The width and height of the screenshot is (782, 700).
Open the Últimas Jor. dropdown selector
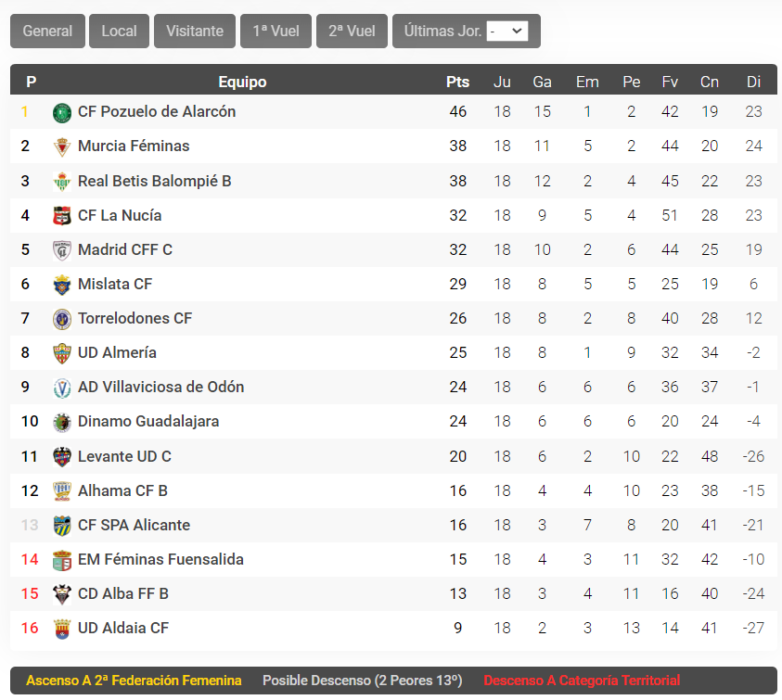point(507,31)
